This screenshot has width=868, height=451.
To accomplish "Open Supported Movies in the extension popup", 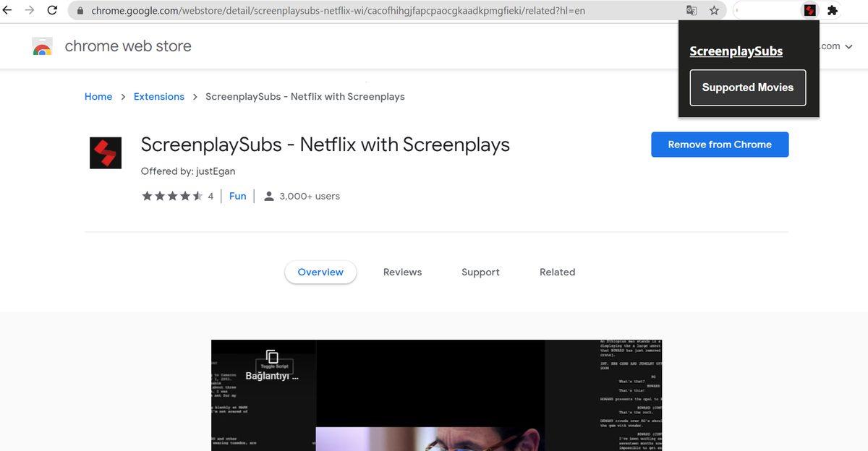I will (747, 87).
